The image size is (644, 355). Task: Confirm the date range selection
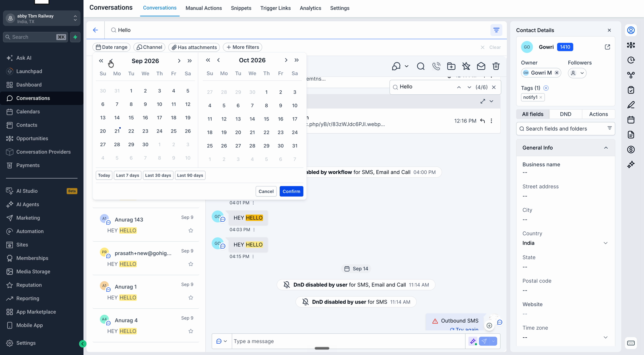(x=291, y=191)
